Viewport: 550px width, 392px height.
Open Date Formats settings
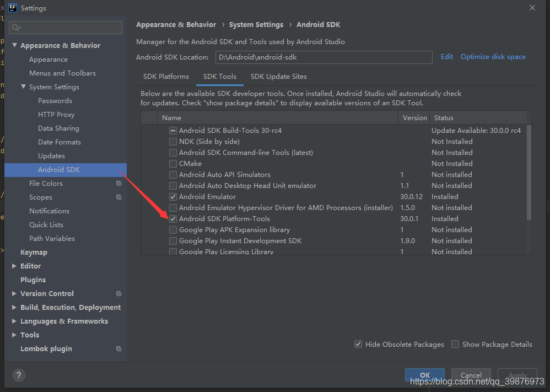[60, 142]
